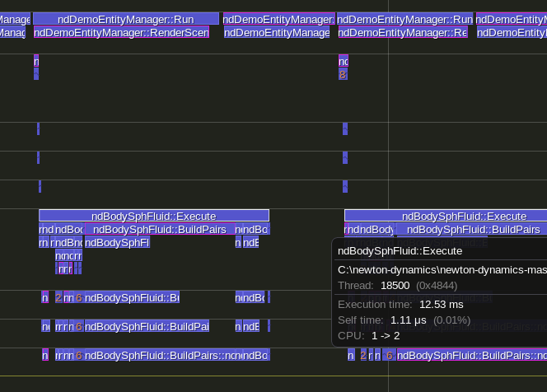Click bottom-right ndBodySphFluid::BuildPairs::n zone
Viewport: 547px width, 392px height.
(x=470, y=356)
